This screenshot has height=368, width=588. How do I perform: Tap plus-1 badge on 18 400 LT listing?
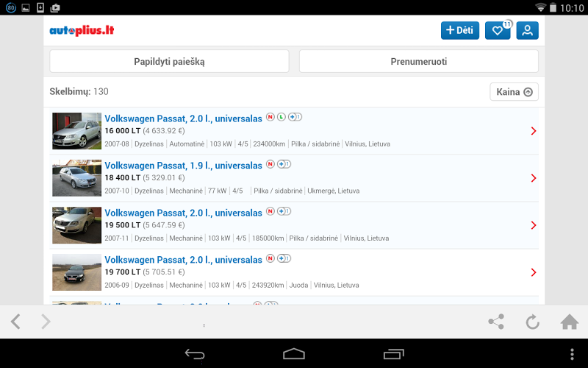click(284, 164)
